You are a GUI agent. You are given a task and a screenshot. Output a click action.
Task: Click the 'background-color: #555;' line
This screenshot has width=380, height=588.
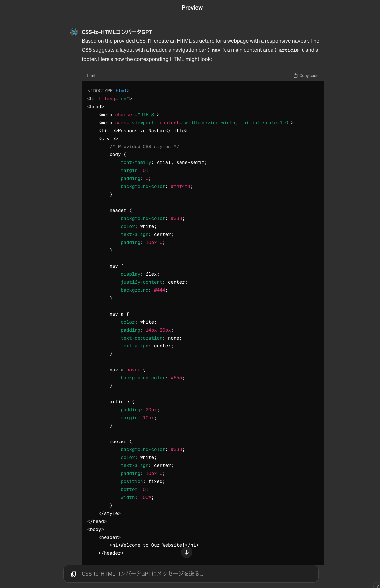152,378
